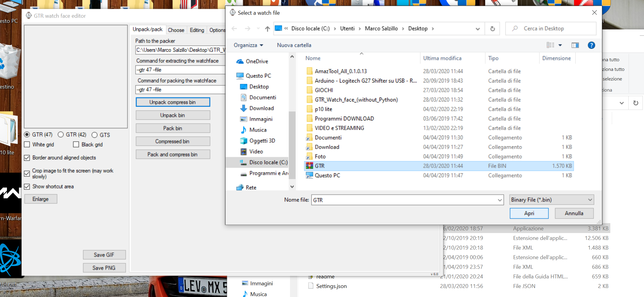Click the Pack and compress bin button
The height and width of the screenshot is (297, 644).
click(173, 154)
